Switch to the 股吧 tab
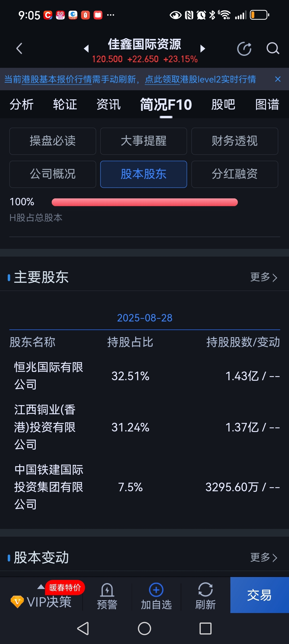Screen dimensions: 289x644 coord(223,104)
